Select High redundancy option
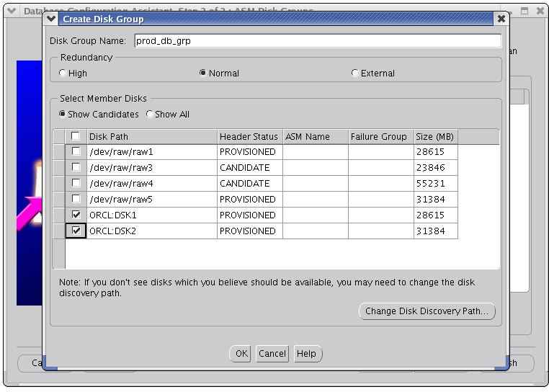 63,73
